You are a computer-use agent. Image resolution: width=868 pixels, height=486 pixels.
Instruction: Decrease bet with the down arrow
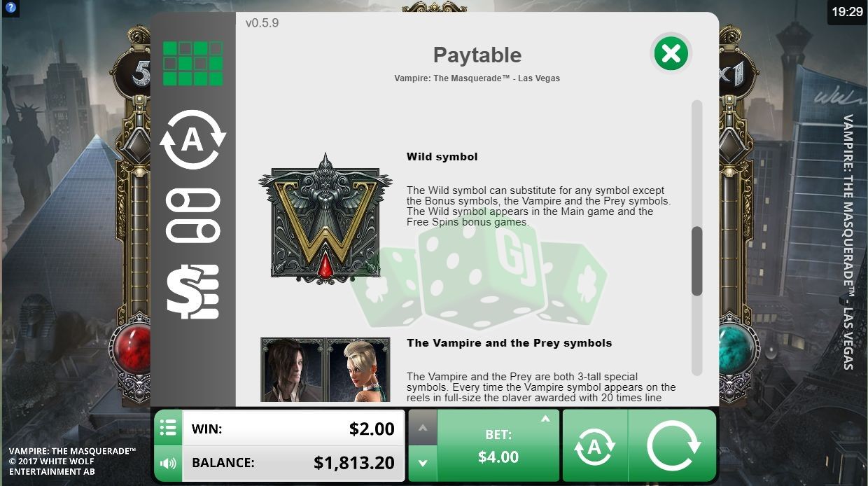(x=422, y=463)
